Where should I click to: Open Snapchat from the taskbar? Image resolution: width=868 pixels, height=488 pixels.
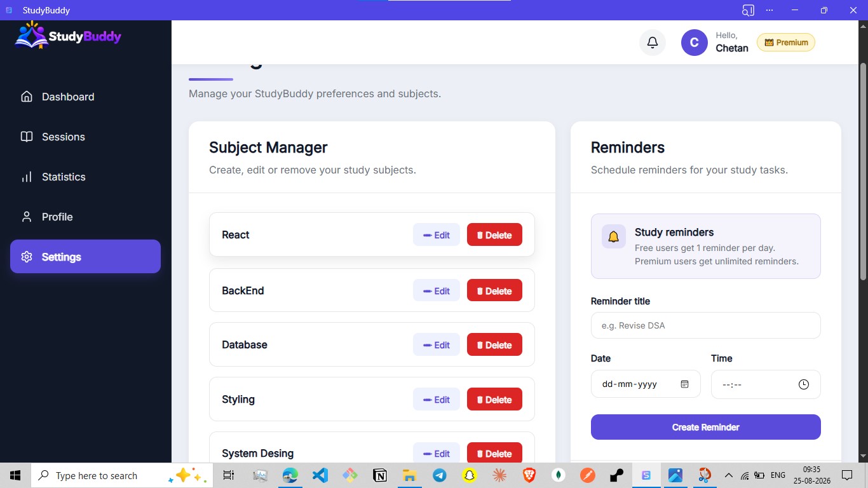pyautogui.click(x=469, y=475)
